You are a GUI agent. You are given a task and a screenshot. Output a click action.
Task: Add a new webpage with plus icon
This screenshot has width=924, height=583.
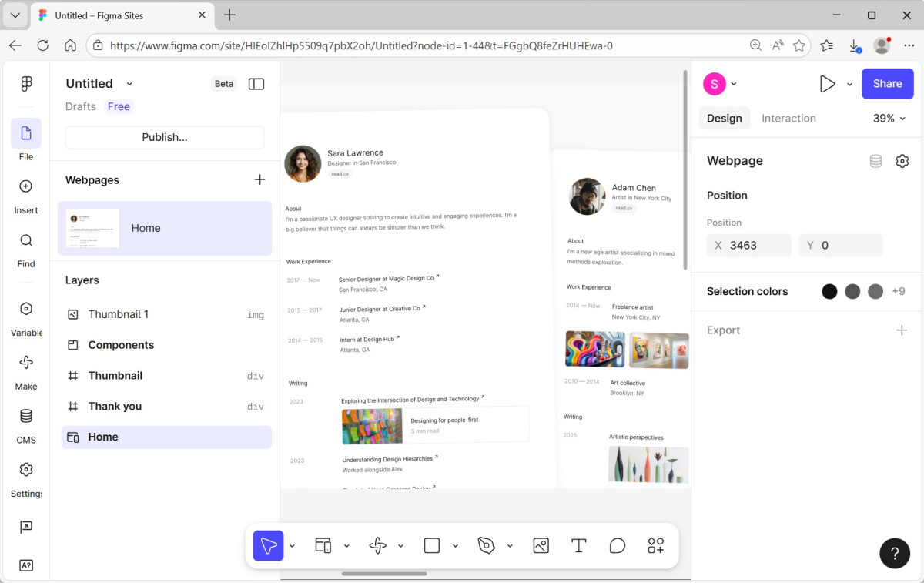259,180
